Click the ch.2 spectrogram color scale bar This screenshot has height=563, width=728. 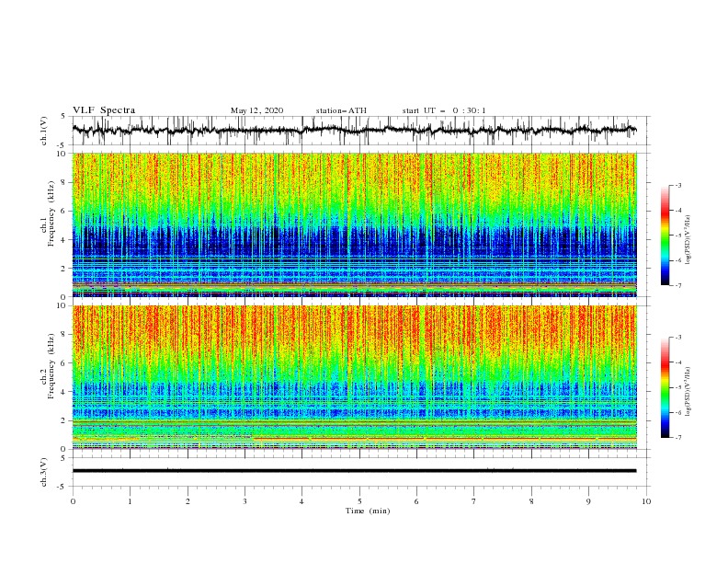pos(665,387)
